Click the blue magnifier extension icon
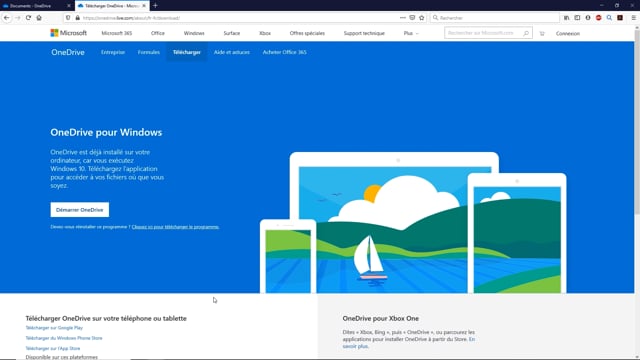 (x=609, y=18)
